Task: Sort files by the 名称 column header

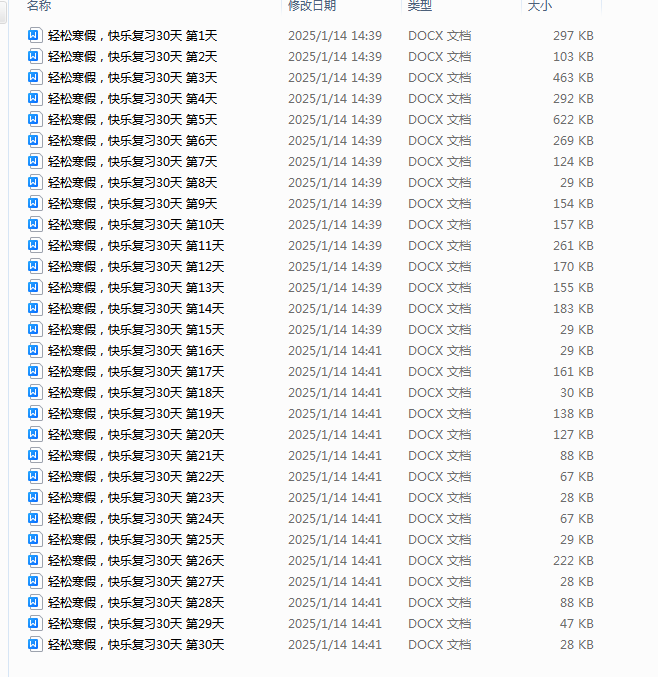Action: tap(39, 6)
